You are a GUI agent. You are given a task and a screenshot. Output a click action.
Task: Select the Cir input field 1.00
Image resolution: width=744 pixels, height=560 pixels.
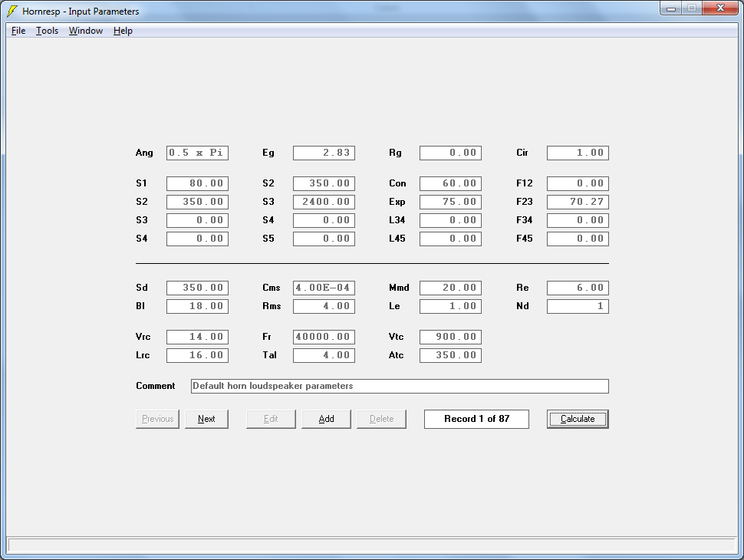coord(578,153)
